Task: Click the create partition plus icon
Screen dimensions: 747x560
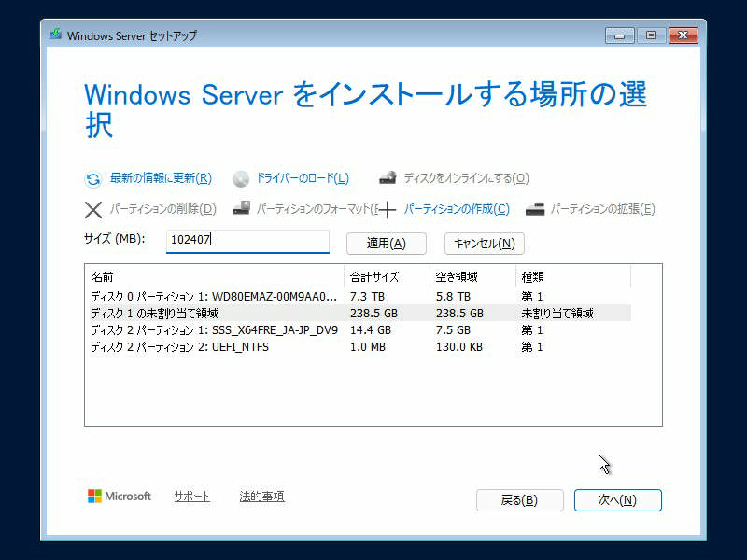Action: (388, 210)
